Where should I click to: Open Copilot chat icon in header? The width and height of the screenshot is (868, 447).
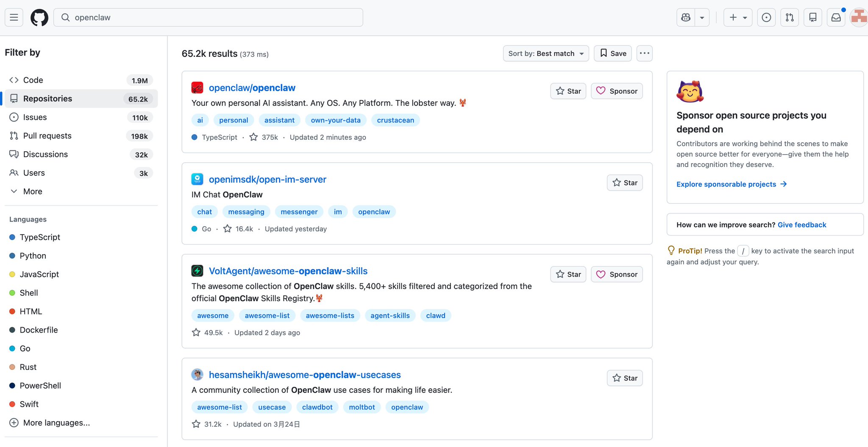686,17
